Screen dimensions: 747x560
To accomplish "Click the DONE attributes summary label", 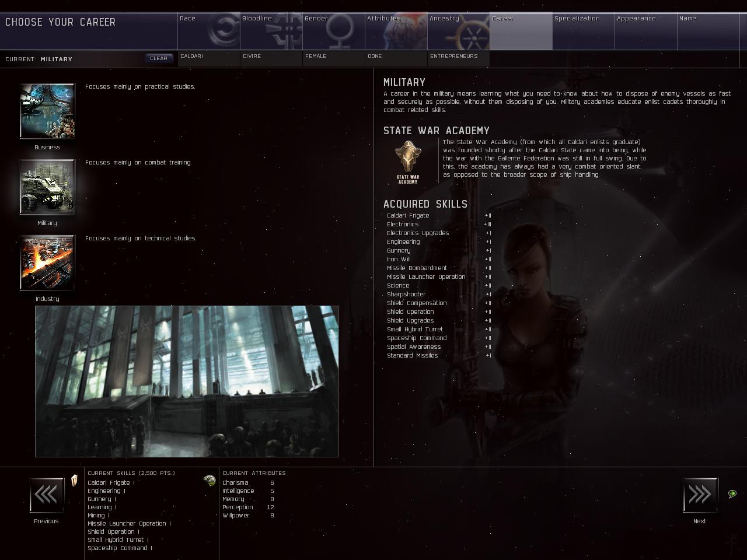I will [x=375, y=56].
